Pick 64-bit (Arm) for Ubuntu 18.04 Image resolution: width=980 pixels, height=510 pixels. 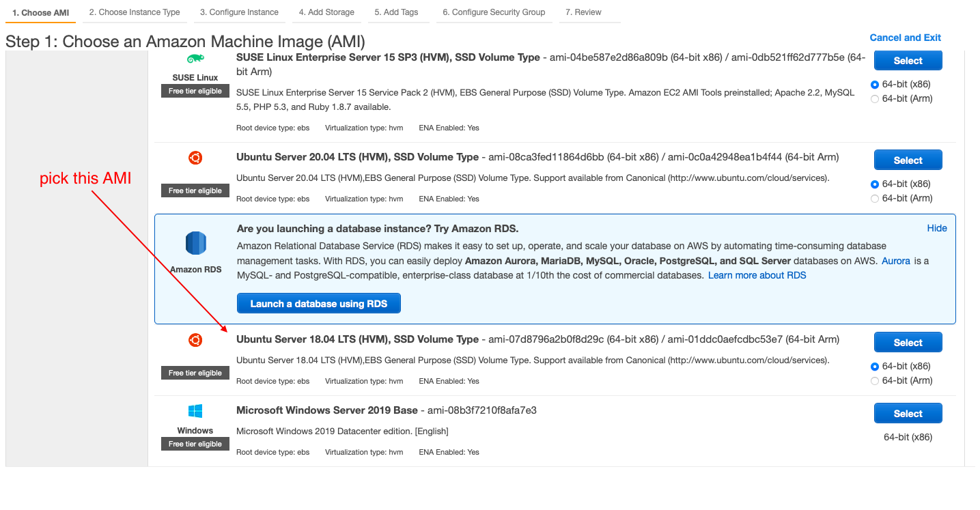[x=876, y=381]
